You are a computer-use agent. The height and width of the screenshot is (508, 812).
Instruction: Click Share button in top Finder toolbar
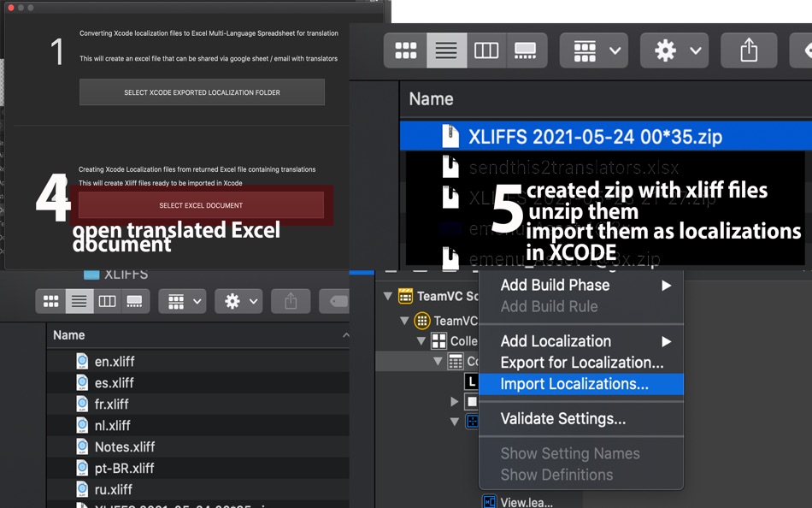(749, 50)
